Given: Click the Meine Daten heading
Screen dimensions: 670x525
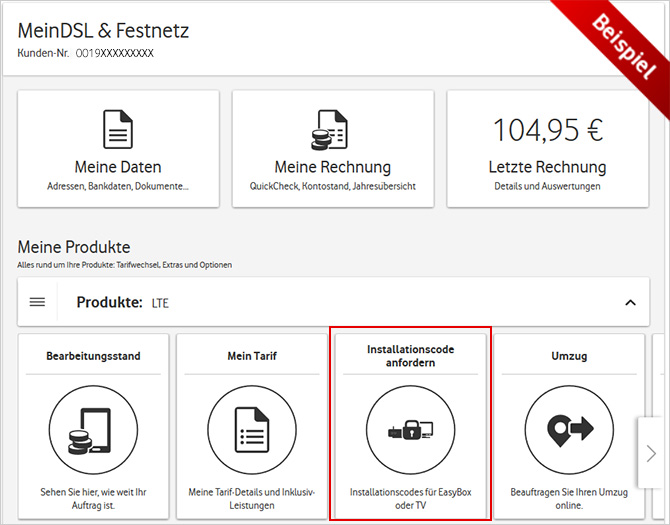Looking at the screenshot, I should point(118,167).
